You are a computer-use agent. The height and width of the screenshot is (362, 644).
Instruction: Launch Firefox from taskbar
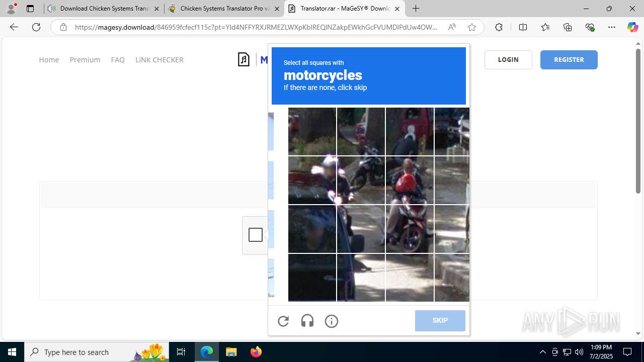point(256,352)
